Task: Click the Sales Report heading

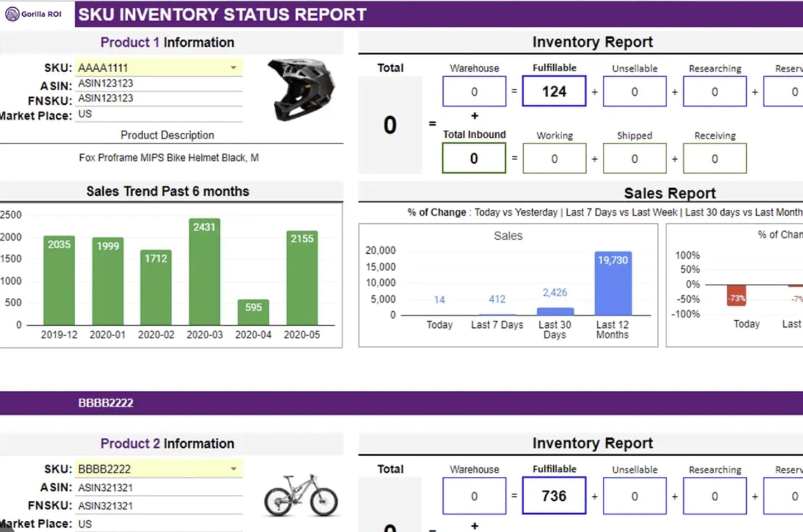Action: pyautogui.click(x=670, y=193)
